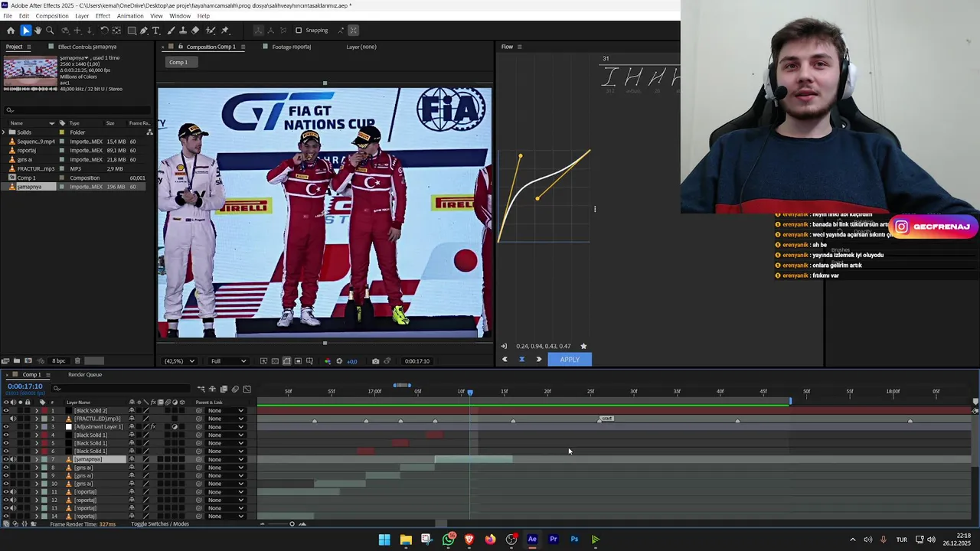Click the Flow previous preset arrow
This screenshot has height=551, width=980.
click(x=505, y=360)
